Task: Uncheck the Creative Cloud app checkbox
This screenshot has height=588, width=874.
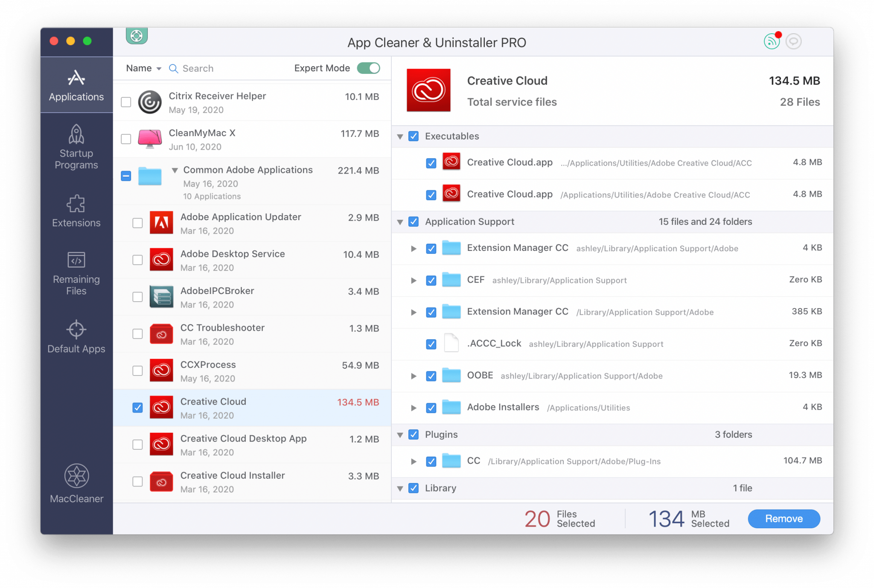Action: coord(138,407)
